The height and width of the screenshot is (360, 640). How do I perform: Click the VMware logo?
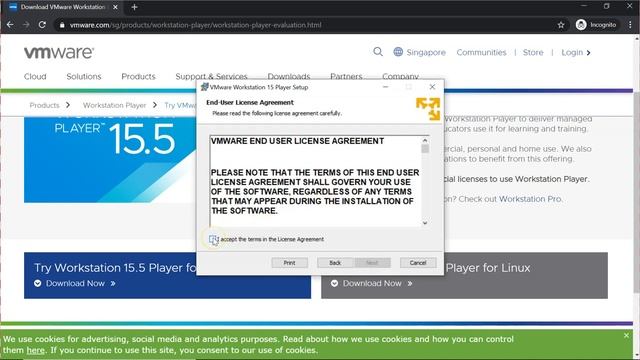[59, 52]
